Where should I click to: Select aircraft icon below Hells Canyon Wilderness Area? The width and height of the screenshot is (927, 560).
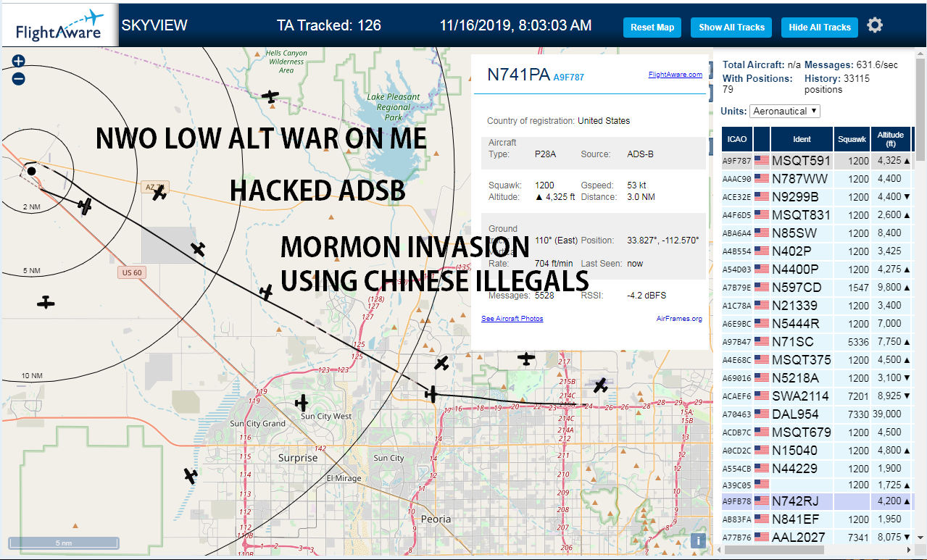270,96
